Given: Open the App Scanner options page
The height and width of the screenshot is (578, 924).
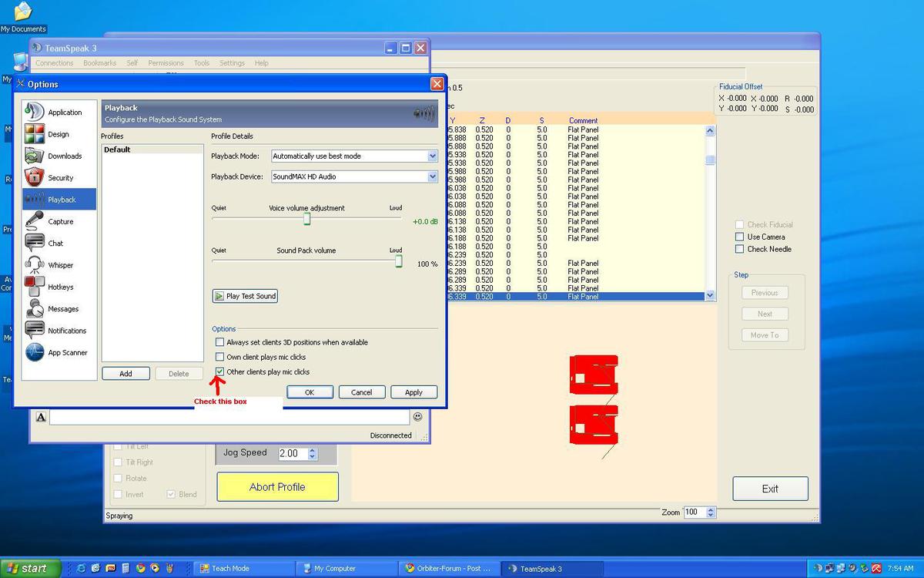Looking at the screenshot, I should [x=59, y=352].
